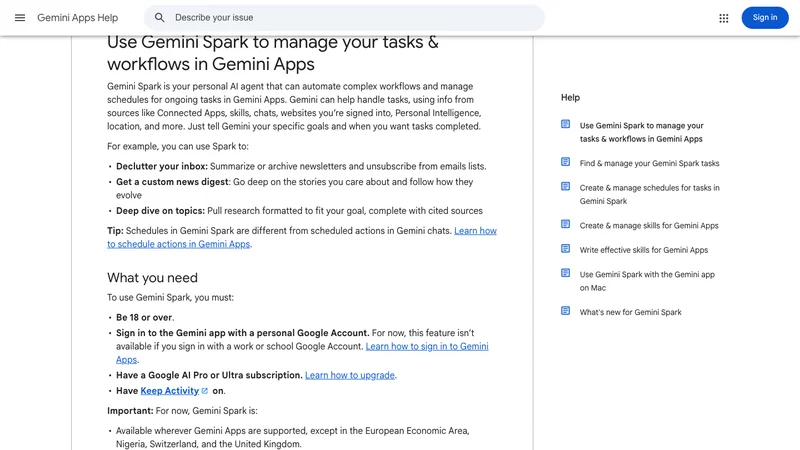
Task: Open sidebar article 'Use Gemini Spark to manage your tasks & workflows'
Action: pyautogui.click(x=641, y=132)
